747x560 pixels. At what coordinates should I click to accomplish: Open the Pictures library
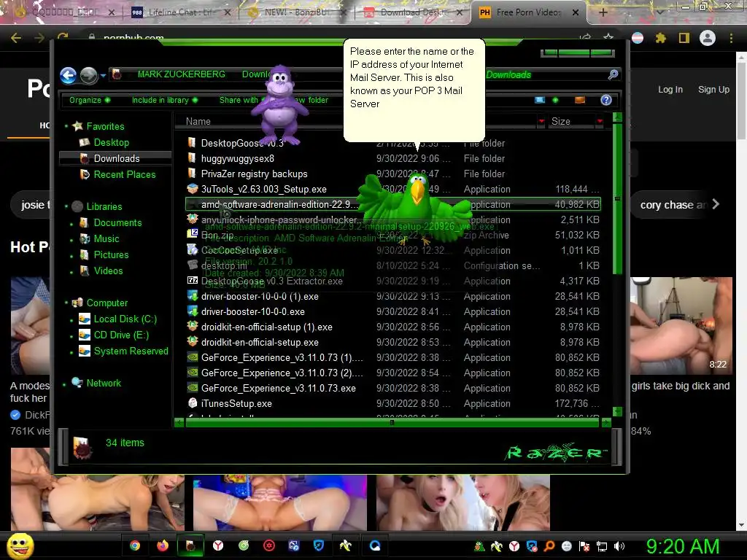coord(111,254)
